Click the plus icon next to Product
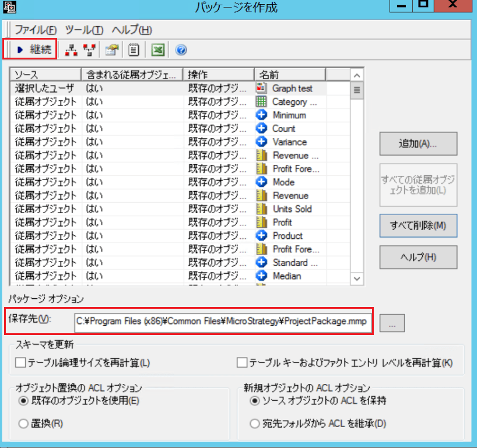 coord(261,235)
